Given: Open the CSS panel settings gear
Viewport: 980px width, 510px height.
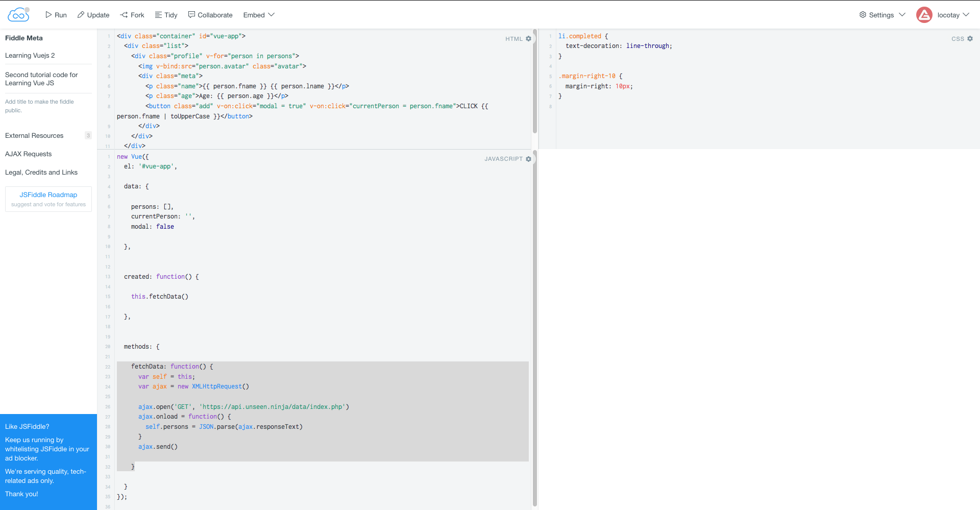Looking at the screenshot, I should point(970,38).
